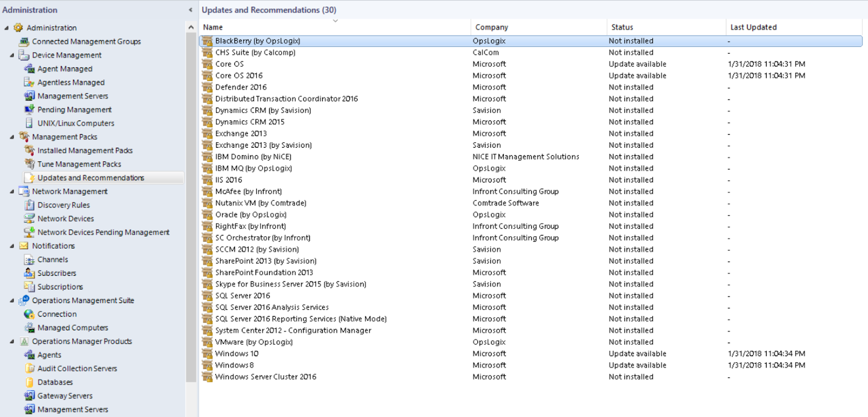The height and width of the screenshot is (417, 868).
Task: Click NICE IT Management Solutions company cell
Action: pos(526,156)
